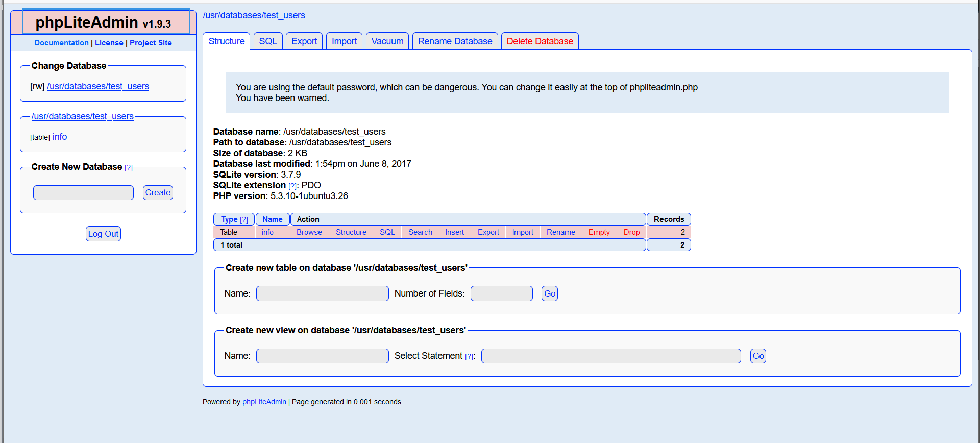Open the breadcrumb /usr/databases/test_users link
The width and height of the screenshot is (980, 443).
(254, 15)
